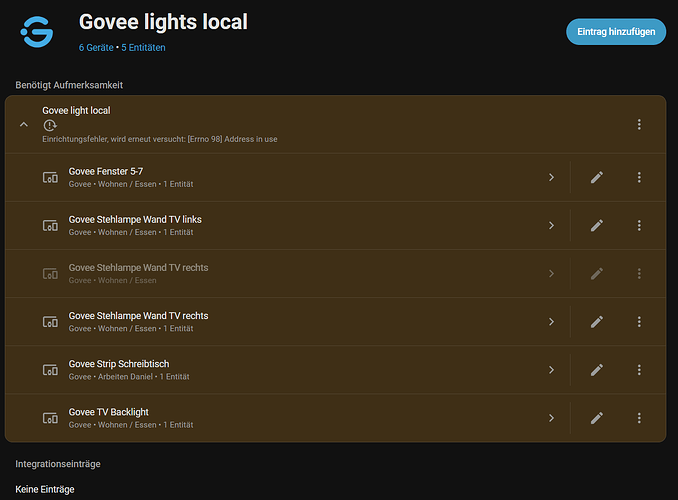Select the Govee Fenster 5-7 device name
This screenshot has height=500, width=678.
pos(106,171)
